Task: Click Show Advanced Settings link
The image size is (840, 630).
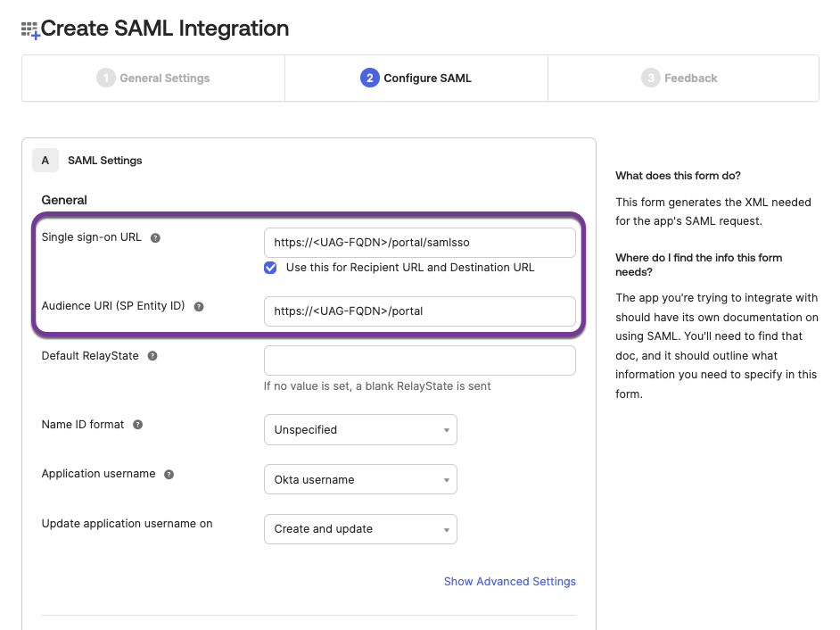Action: [509, 582]
